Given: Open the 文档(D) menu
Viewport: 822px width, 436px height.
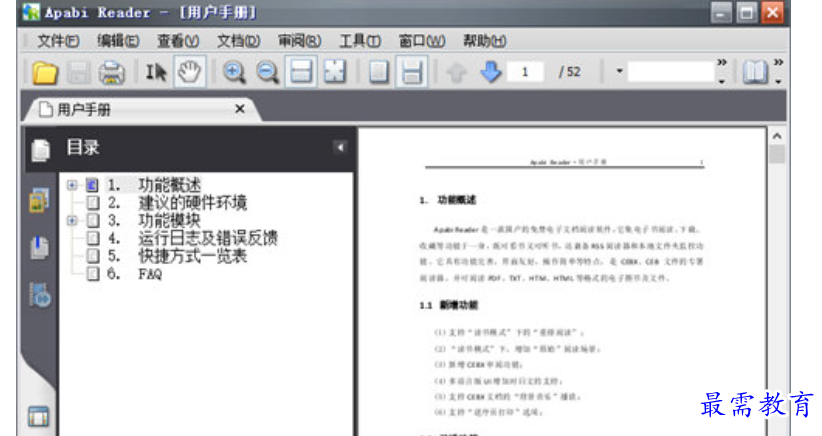Looking at the screenshot, I should 239,41.
